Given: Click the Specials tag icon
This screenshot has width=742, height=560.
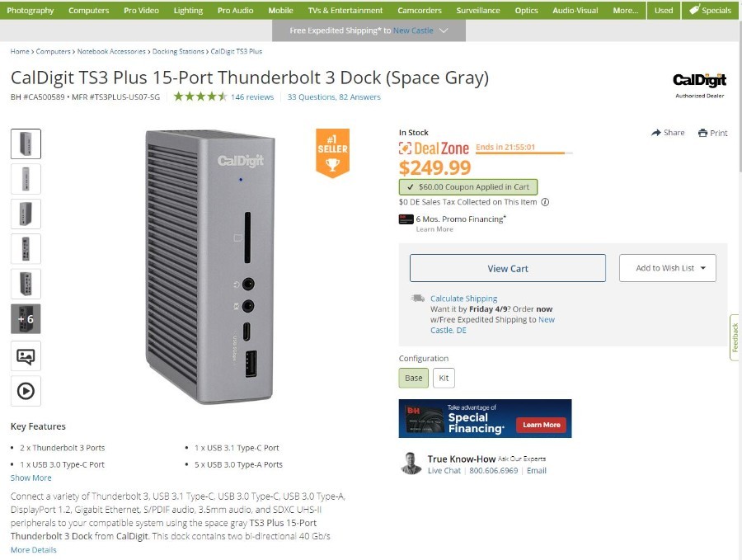Looking at the screenshot, I should (694, 10).
